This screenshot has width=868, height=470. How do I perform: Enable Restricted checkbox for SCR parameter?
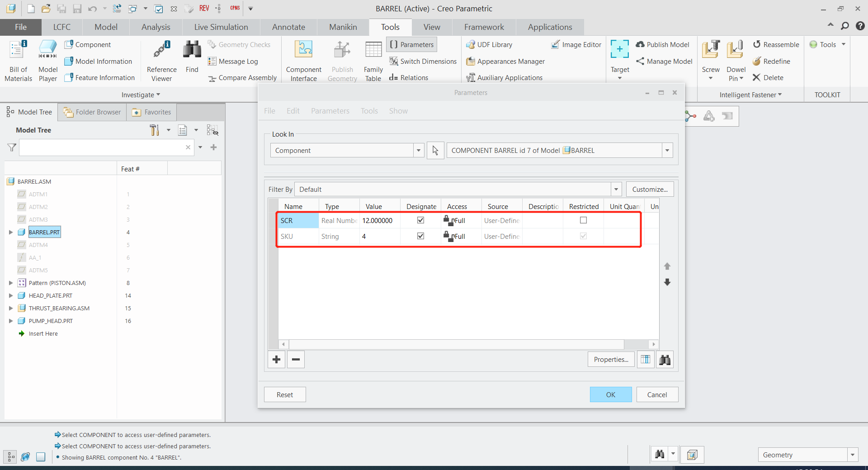(583, 220)
